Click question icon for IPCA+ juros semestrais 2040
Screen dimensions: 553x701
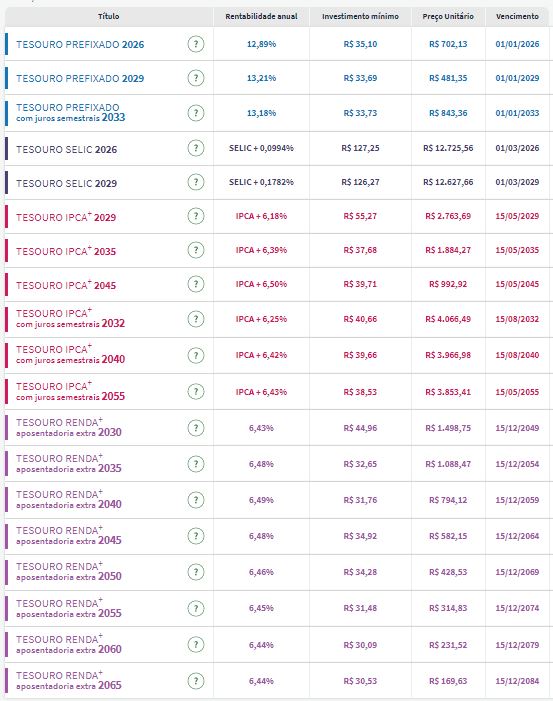[196, 355]
